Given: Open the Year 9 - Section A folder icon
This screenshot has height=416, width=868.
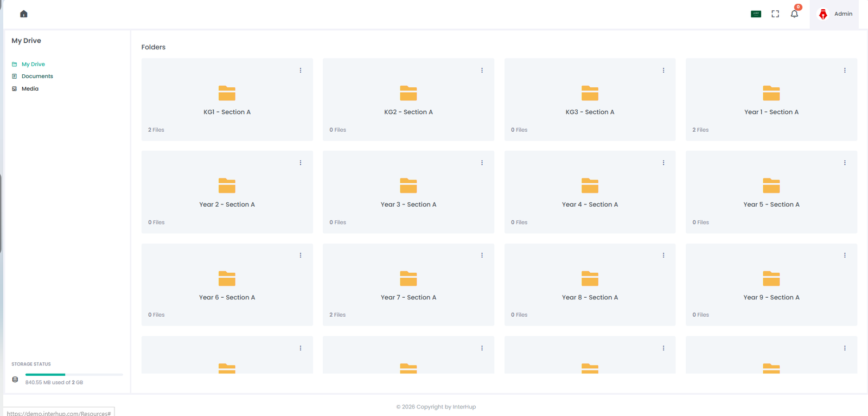Looking at the screenshot, I should coord(771,278).
